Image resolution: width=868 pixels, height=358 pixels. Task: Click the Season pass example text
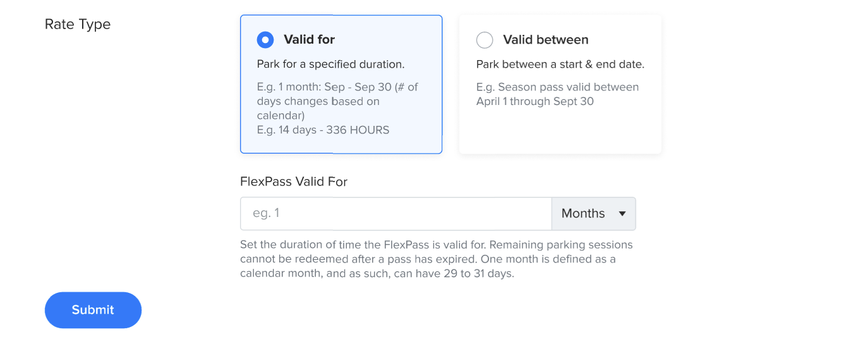557,94
